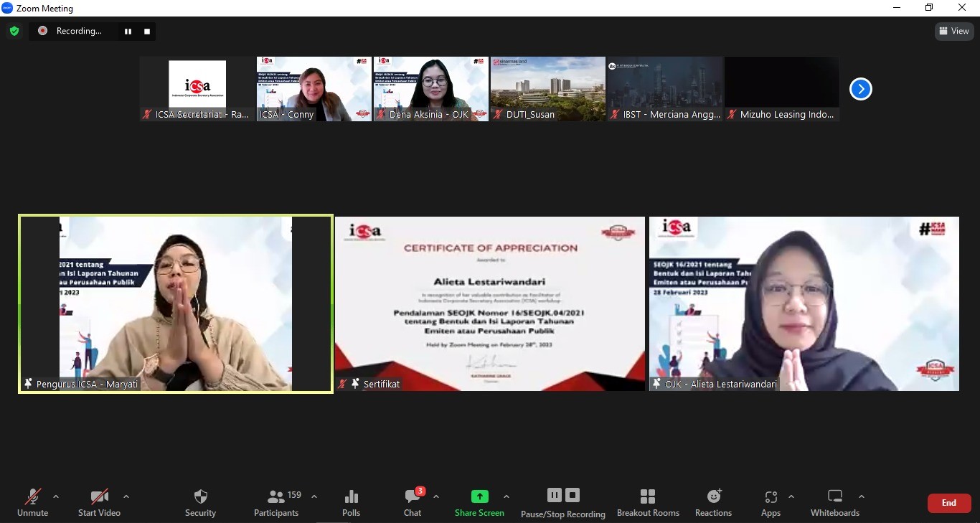Image resolution: width=980 pixels, height=523 pixels.
Task: Open the Chat panel
Action: [413, 503]
